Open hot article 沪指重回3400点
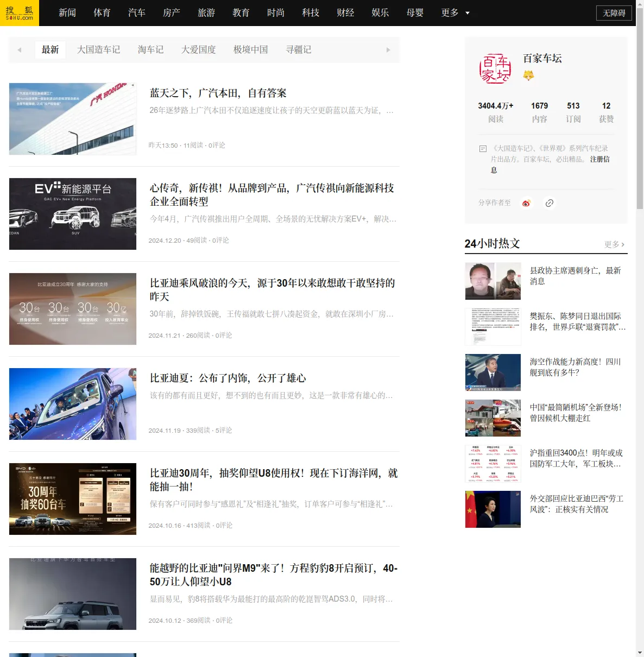Image resolution: width=644 pixels, height=657 pixels. pos(577,458)
